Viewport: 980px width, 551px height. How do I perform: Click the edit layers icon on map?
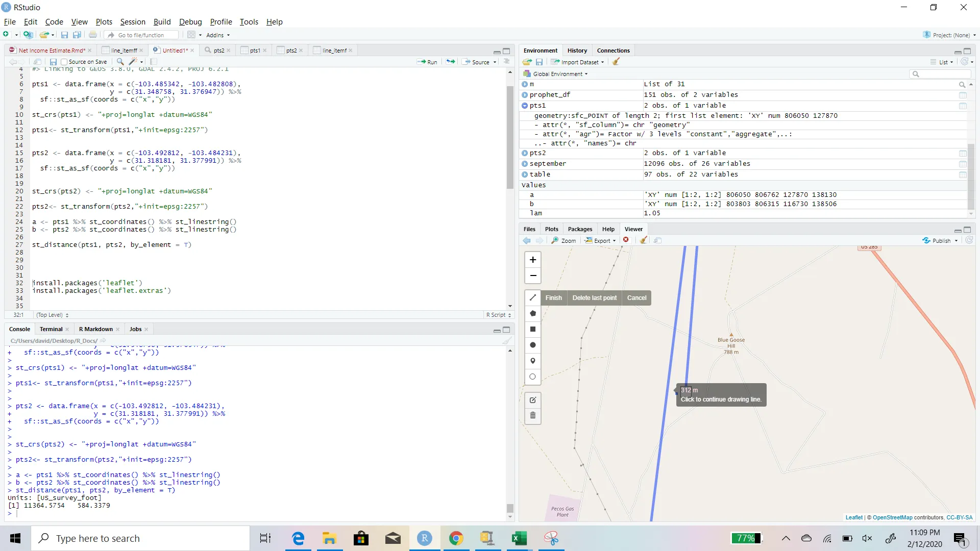coord(533,400)
